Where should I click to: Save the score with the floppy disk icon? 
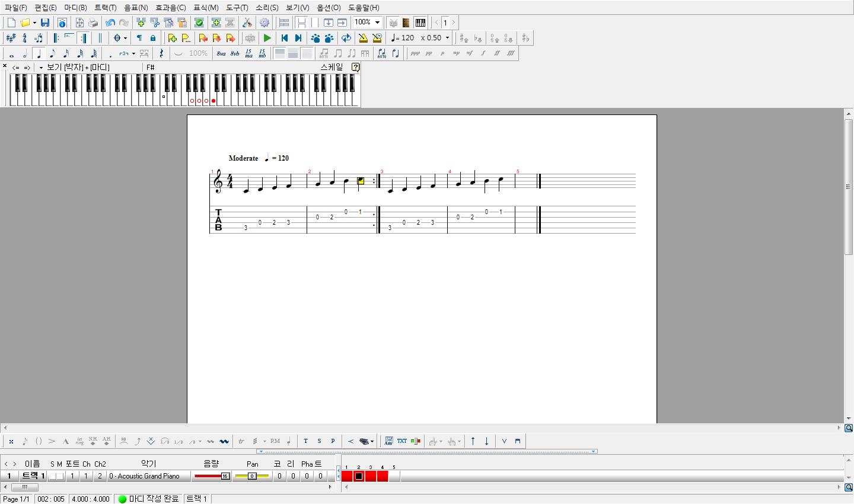(44, 23)
